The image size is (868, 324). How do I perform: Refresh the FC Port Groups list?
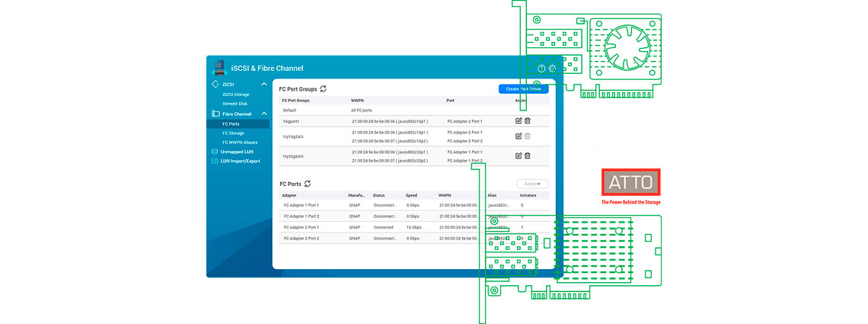[324, 89]
